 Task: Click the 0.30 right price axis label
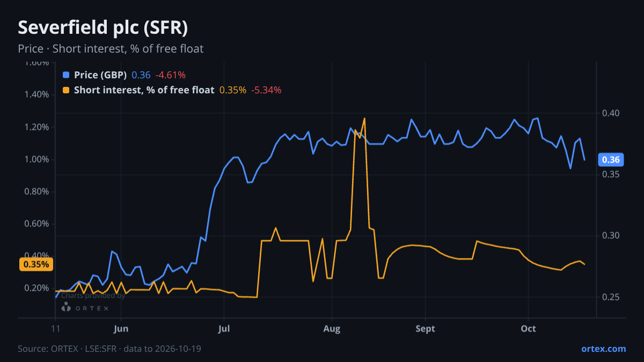611,235
